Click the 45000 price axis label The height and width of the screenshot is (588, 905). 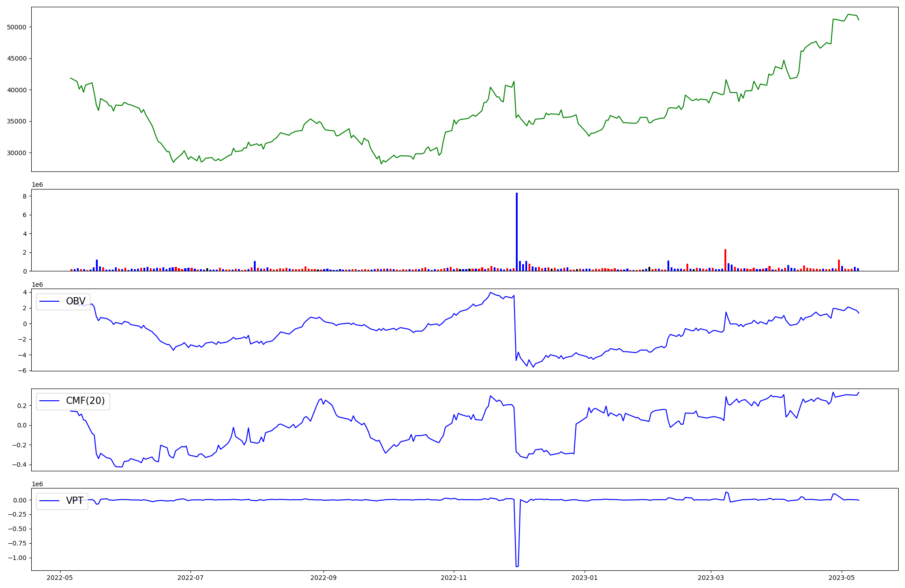point(17,58)
